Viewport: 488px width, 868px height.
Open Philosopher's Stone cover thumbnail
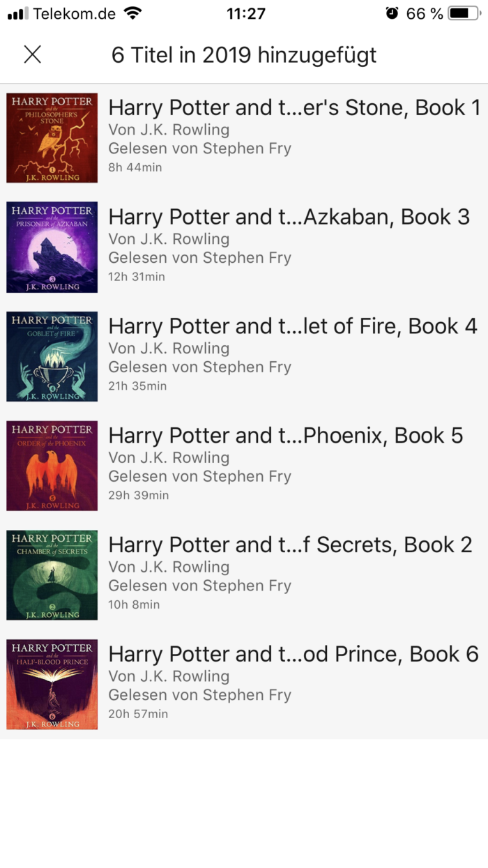click(52, 138)
